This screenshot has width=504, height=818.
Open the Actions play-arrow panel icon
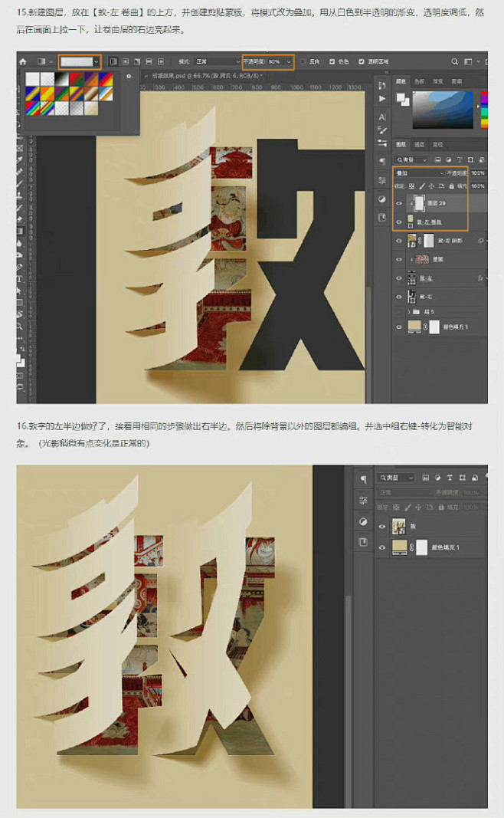(382, 99)
